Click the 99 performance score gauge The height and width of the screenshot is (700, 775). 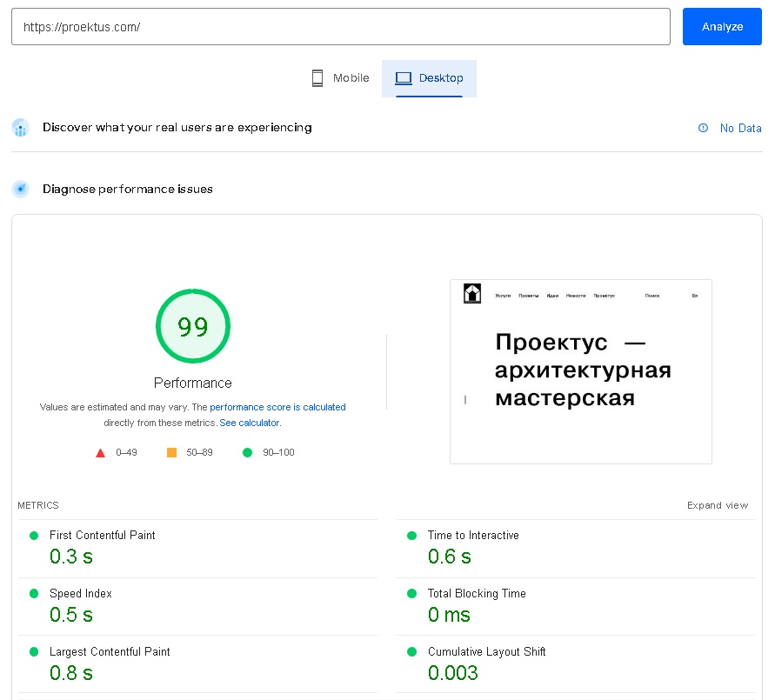193,326
